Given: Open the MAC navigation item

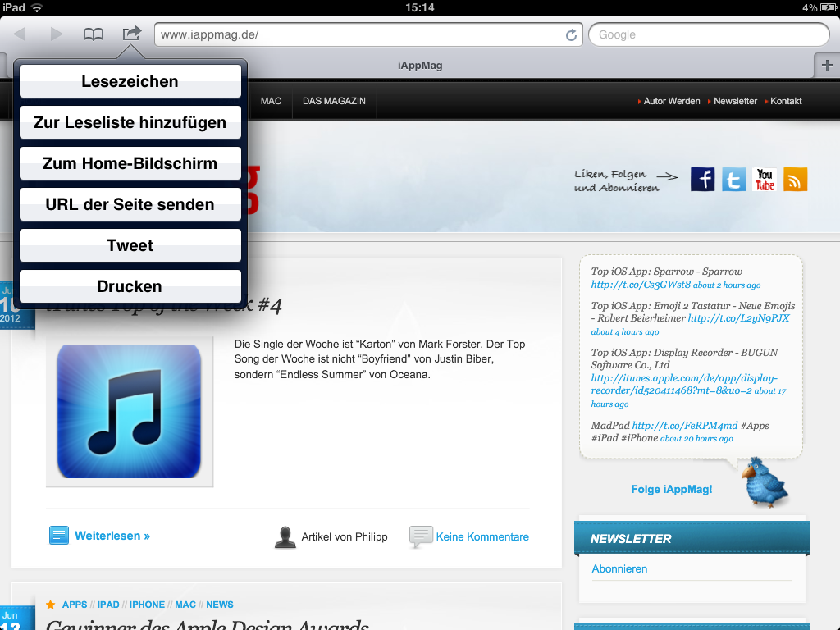Looking at the screenshot, I should (x=271, y=101).
